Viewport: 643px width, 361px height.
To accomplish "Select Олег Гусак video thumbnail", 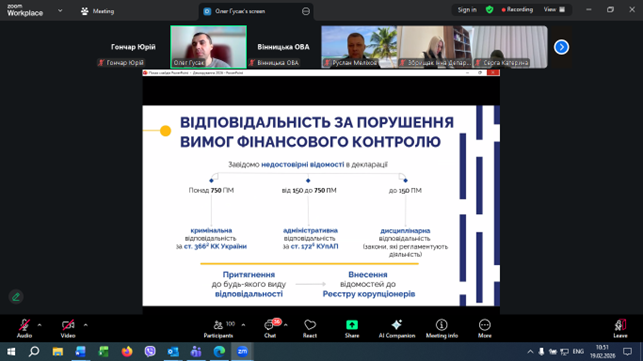I will (x=208, y=47).
